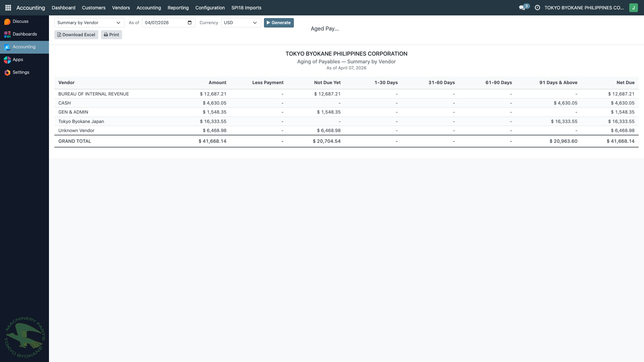Viewport: 644px width, 362px height.
Task: Open the Vendors menu
Action: click(x=121, y=8)
